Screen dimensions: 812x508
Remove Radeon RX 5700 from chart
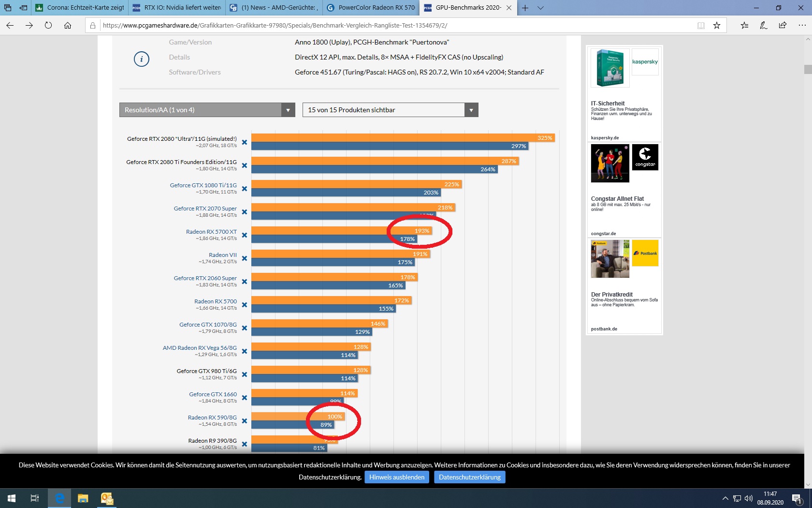(245, 305)
